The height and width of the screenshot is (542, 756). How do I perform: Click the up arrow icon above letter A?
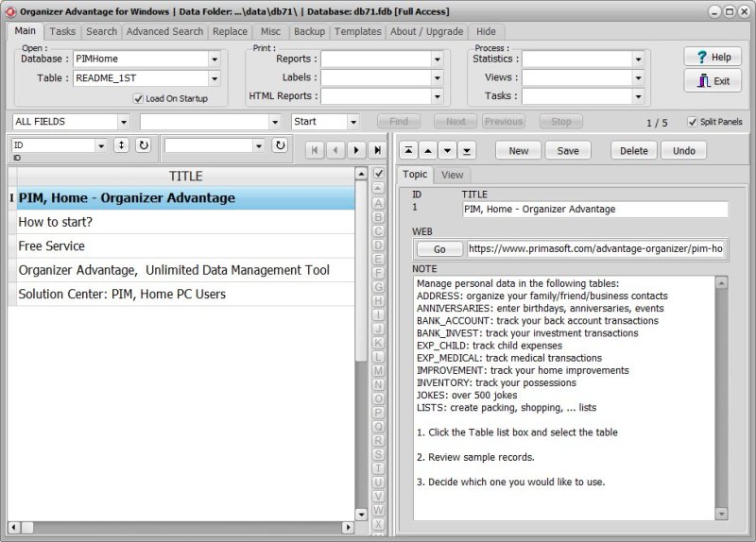[x=379, y=188]
